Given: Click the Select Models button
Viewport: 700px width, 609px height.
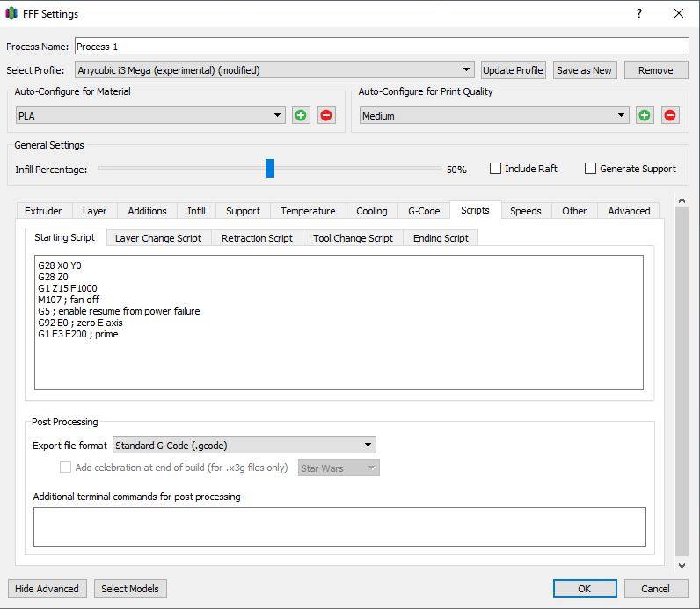Looking at the screenshot, I should 130,589.
